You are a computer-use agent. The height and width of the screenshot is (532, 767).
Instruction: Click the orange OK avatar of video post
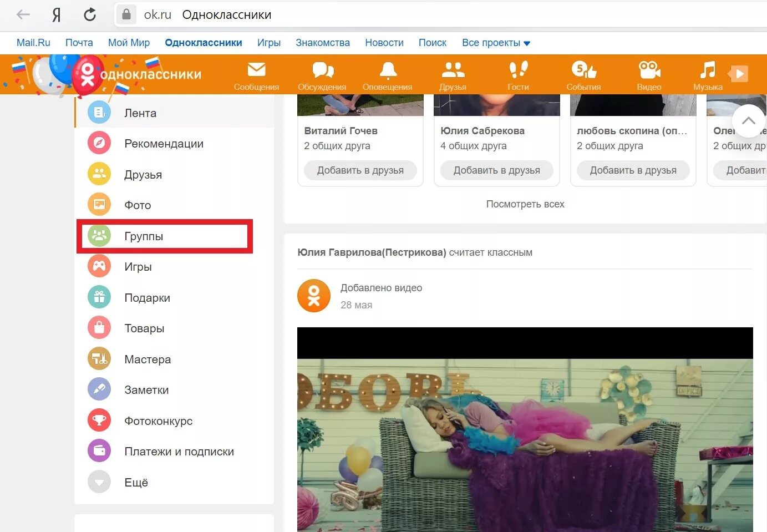click(x=314, y=296)
